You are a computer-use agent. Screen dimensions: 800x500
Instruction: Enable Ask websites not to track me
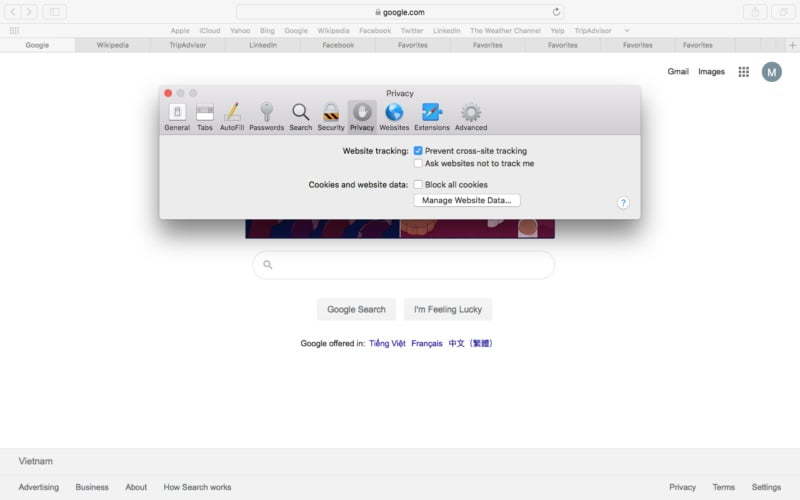pyautogui.click(x=418, y=163)
